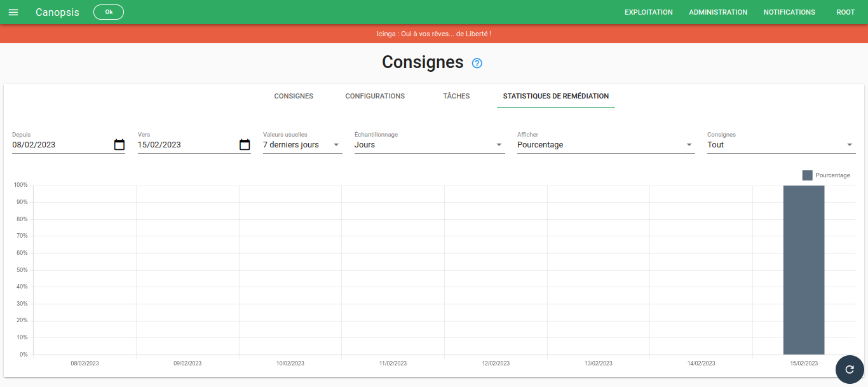The image size is (868, 387).
Task: Open the Depuis calendar picker icon
Action: [x=119, y=144]
